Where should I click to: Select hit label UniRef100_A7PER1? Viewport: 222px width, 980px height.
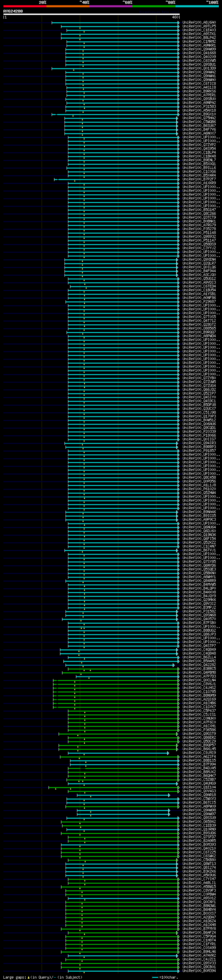(199, 95)
